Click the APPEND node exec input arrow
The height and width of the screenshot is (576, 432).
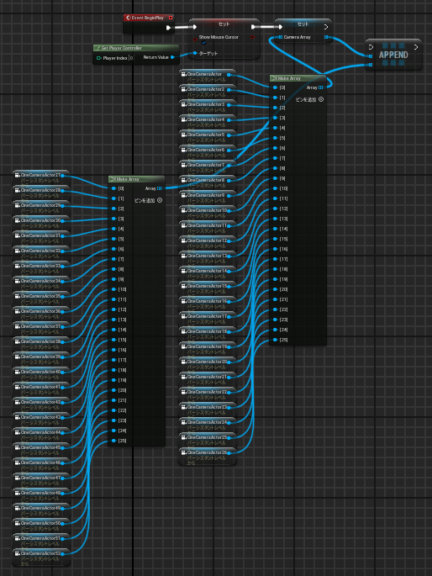(370, 47)
